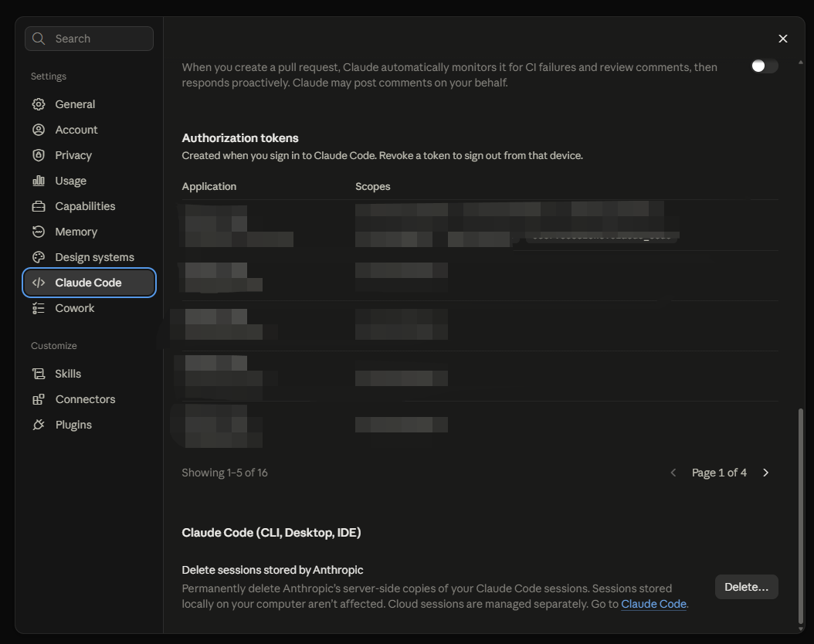Go to previous page of tokens
Screen dimensions: 814x644
coord(673,473)
